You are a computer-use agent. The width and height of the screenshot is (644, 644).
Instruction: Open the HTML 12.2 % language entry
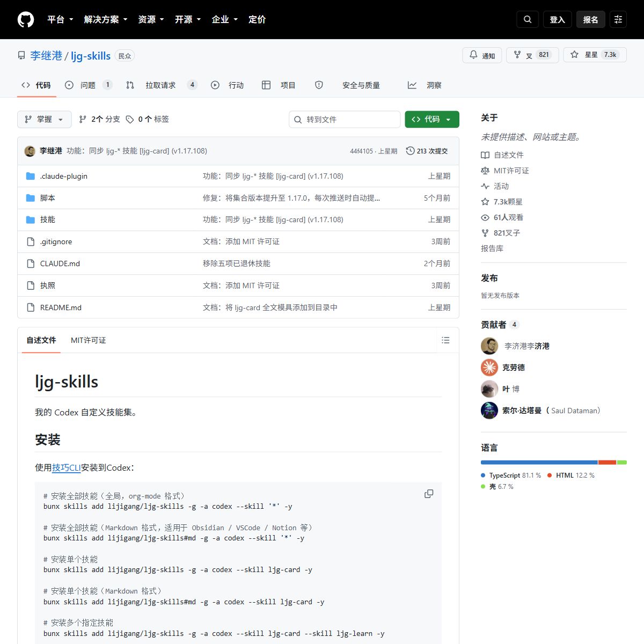coord(571,475)
